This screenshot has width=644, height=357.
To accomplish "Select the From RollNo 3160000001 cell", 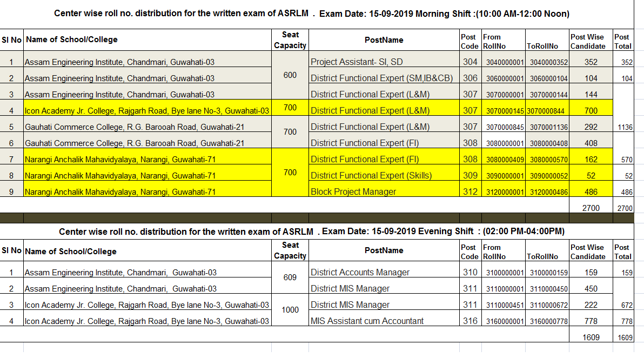I will coord(503,318).
